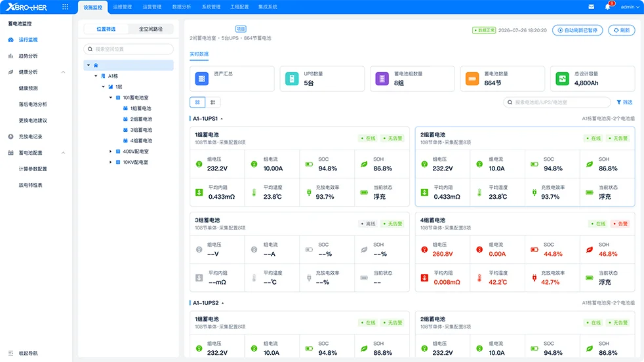The width and height of the screenshot is (644, 362).
Task: Expand the 10KV配电室 tree node
Action: pos(110,162)
